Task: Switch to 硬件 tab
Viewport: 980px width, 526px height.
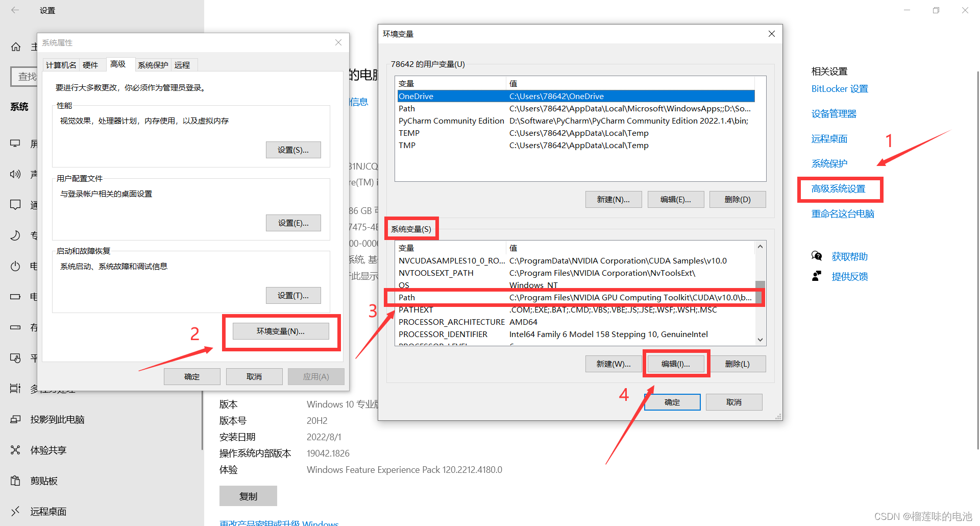Action: coord(90,65)
